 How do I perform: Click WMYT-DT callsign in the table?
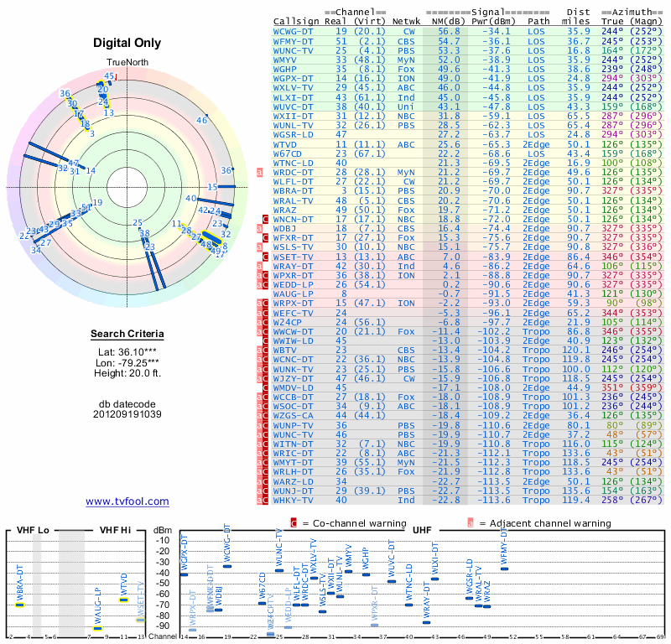click(293, 463)
